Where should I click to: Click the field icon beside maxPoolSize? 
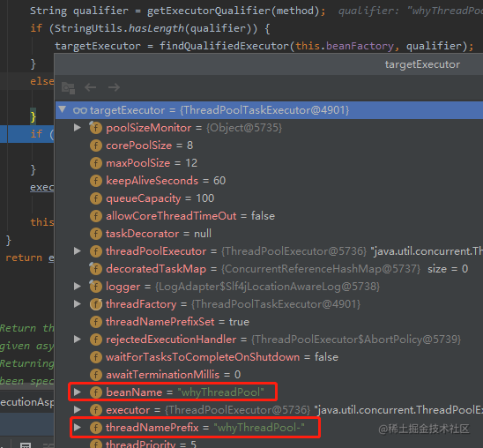(x=96, y=163)
